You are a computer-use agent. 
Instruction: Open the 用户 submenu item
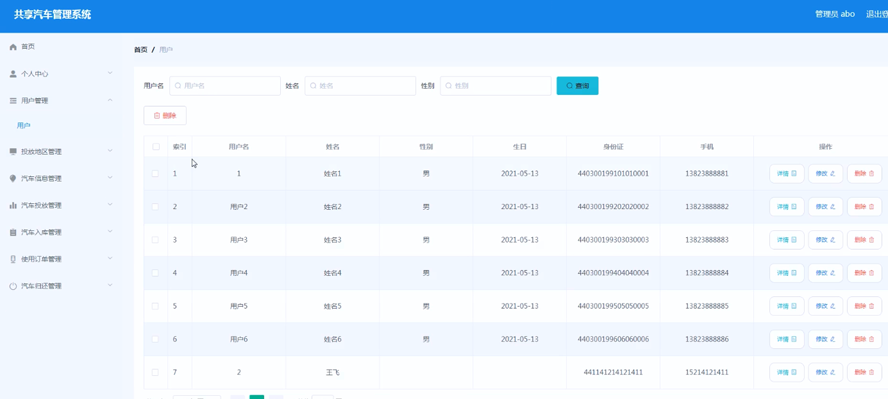(x=24, y=126)
